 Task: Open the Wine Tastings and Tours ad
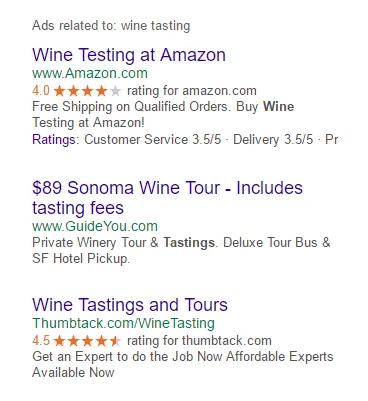point(130,305)
